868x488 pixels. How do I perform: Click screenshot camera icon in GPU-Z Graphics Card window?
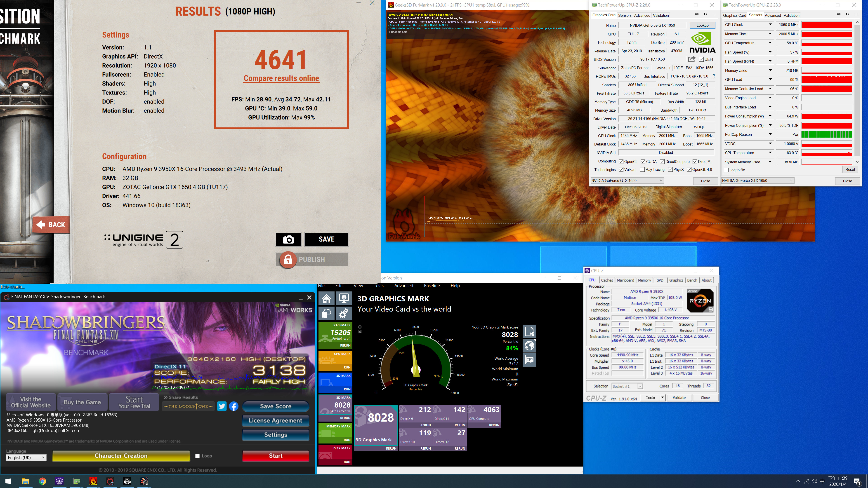click(696, 14)
